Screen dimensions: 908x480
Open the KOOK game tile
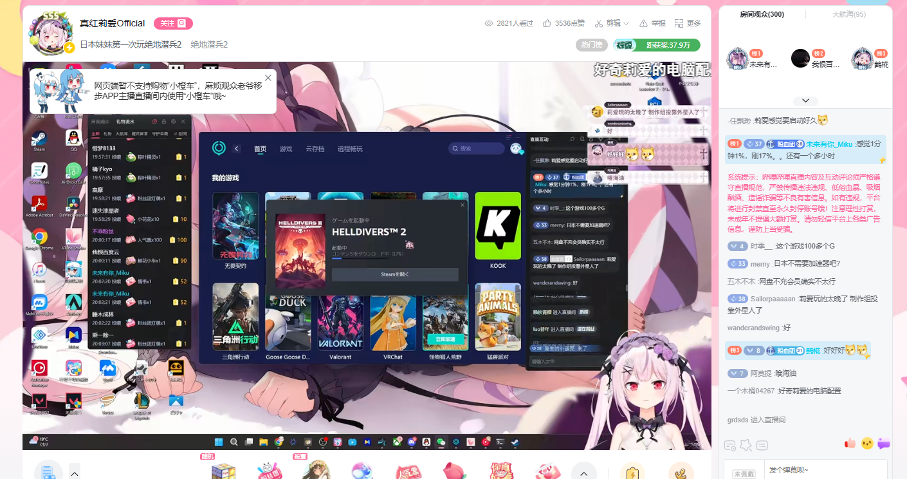click(x=497, y=226)
